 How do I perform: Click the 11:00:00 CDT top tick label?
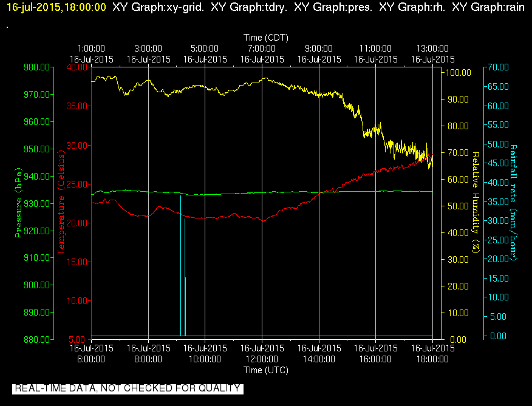click(x=375, y=49)
